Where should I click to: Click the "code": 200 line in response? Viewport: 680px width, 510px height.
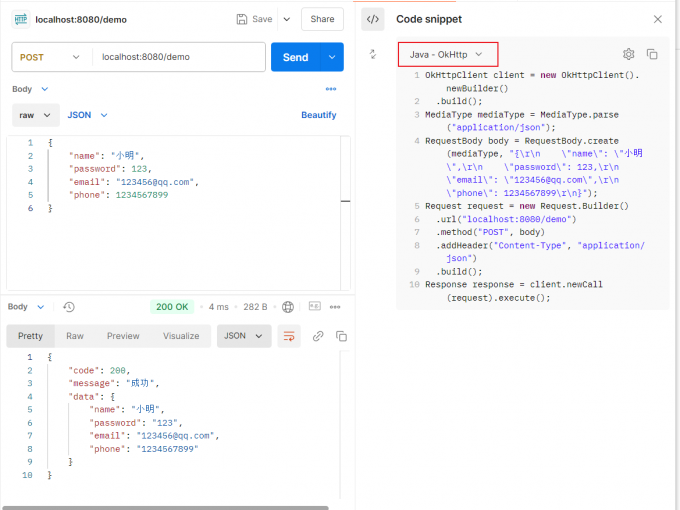coord(99,371)
